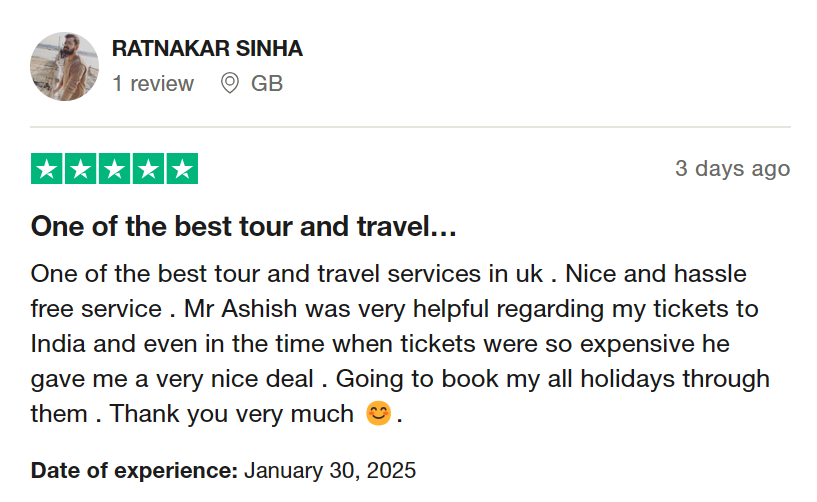Screen dimensions: 817x502
Task: Open the "One of the best tour and travel…" title
Action: tap(244, 227)
